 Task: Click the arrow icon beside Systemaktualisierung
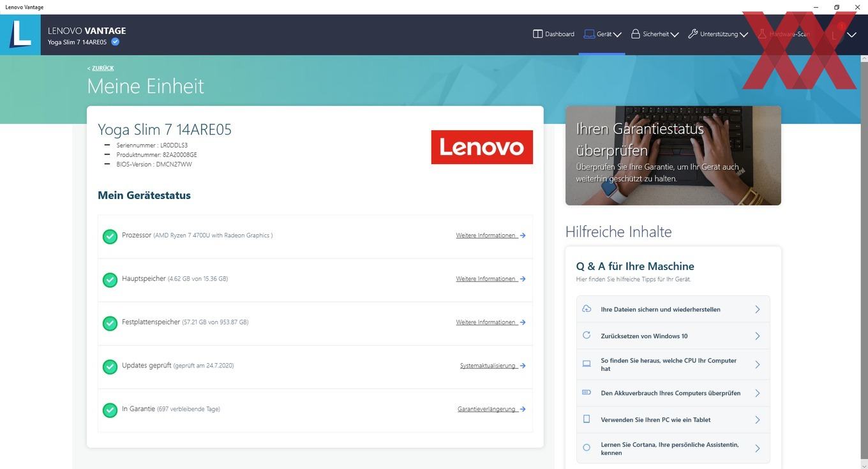coord(523,366)
